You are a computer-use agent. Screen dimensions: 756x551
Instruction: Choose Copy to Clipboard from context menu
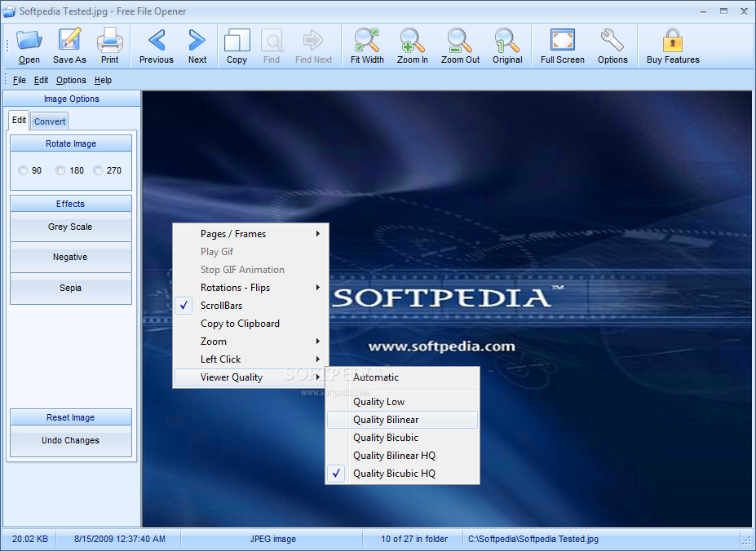250,324
